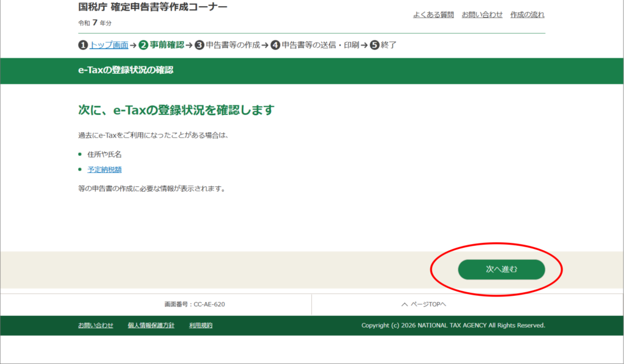Select the 事前確認 step label

(166, 45)
